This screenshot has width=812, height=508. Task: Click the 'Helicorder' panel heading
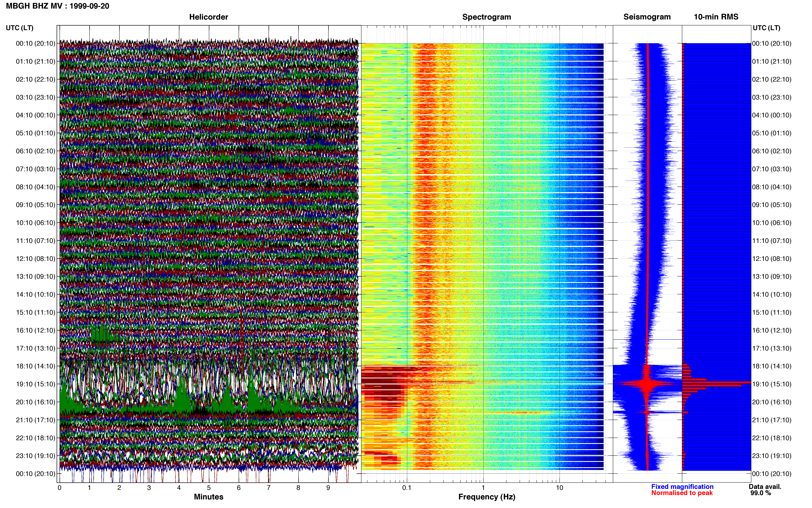209,17
